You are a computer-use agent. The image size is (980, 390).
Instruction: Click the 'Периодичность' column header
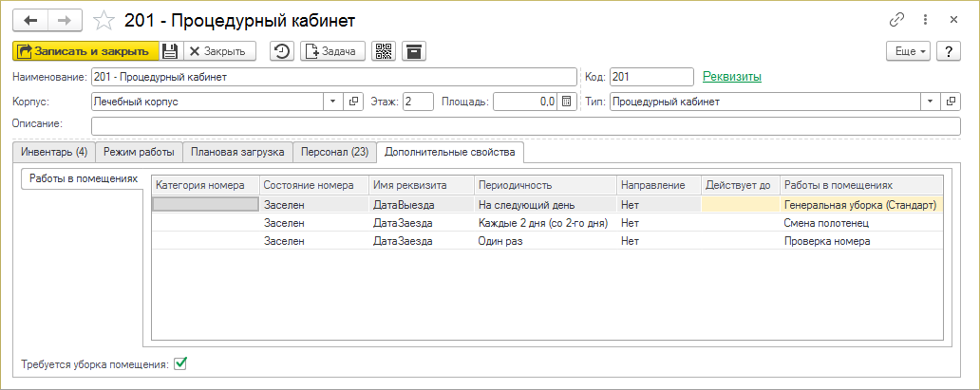[546, 185]
